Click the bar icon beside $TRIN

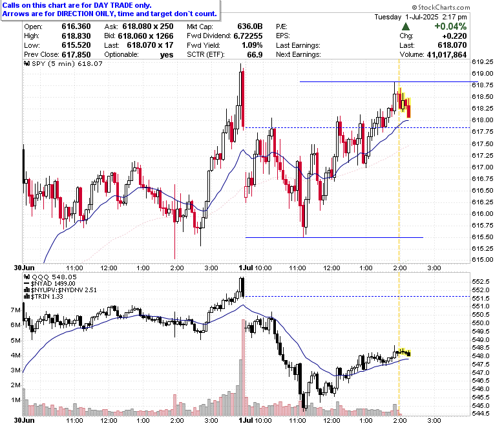(27, 297)
